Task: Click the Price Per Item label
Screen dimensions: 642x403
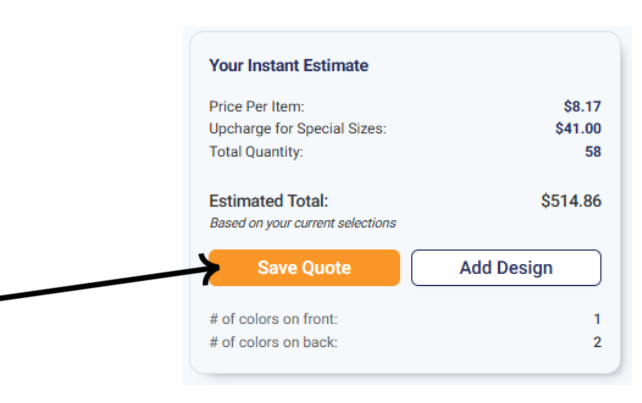Action: click(256, 106)
